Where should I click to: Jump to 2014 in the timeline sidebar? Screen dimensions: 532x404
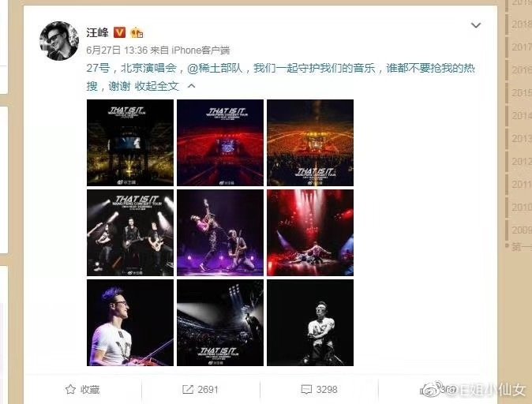[x=521, y=116]
